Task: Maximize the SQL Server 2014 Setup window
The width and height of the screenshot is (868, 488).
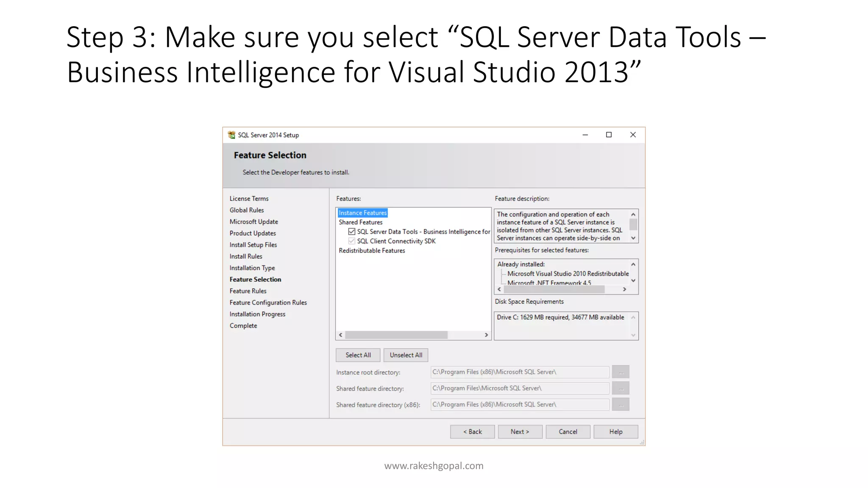Action: tap(609, 135)
